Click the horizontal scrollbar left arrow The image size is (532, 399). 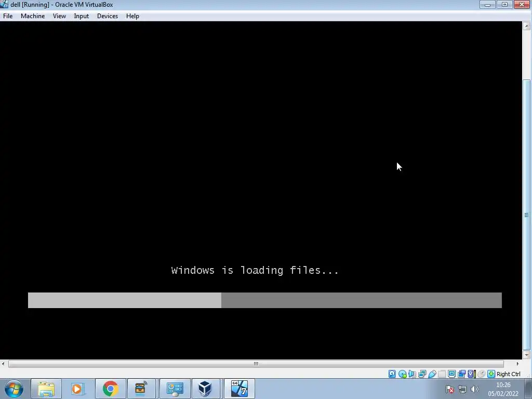[3, 364]
